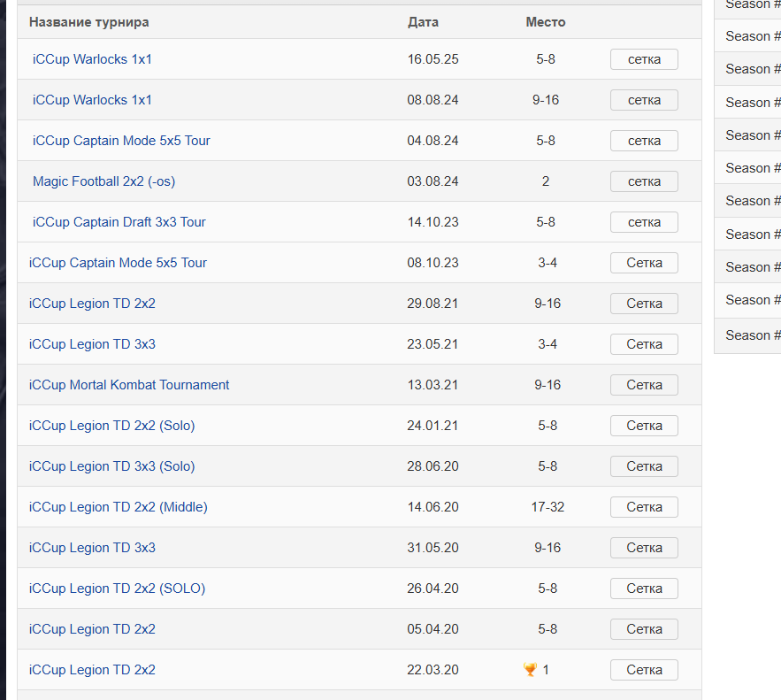
Task: Select the date 26.04.20 cell
Action: tap(433, 588)
